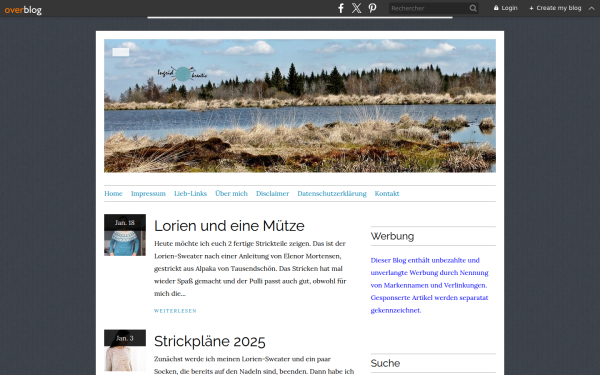This screenshot has height=375, width=600.
Task: Go to Home menu item
Action: (113, 193)
